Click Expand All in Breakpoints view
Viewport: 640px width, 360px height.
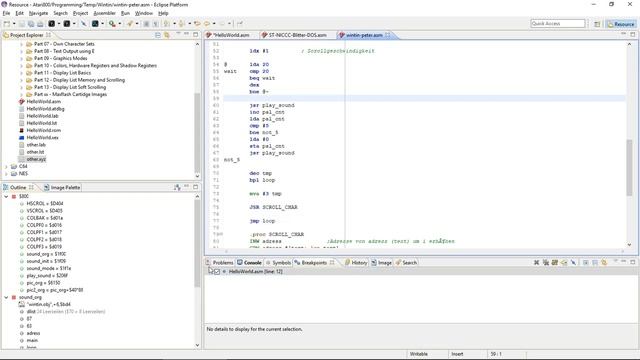point(585,262)
